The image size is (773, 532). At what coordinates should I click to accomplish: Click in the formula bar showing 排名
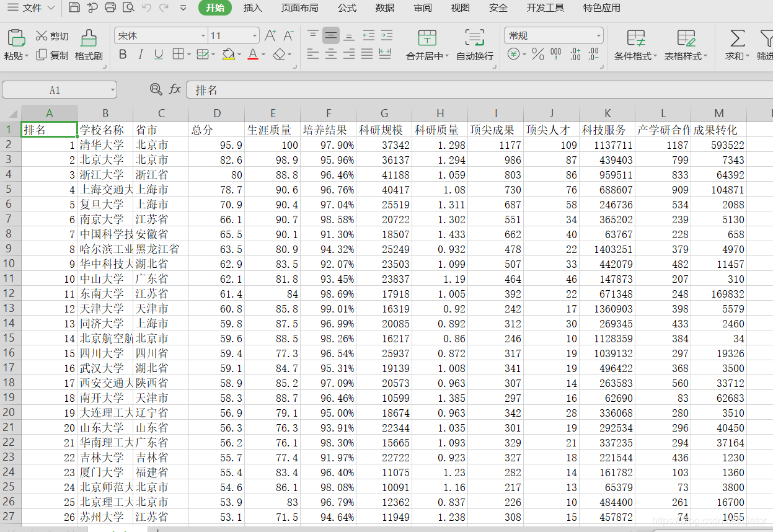479,90
